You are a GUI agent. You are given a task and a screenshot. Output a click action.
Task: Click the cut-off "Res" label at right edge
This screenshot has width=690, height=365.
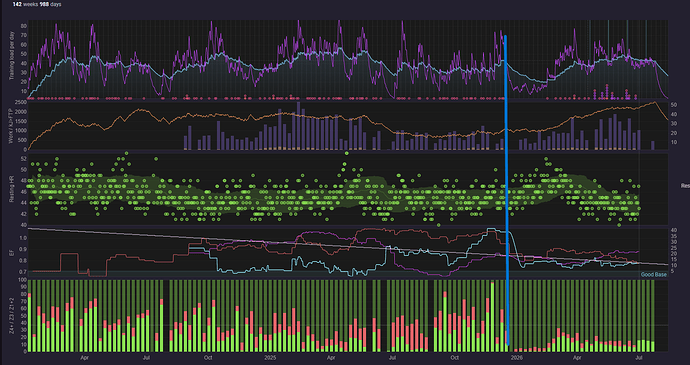coord(685,186)
